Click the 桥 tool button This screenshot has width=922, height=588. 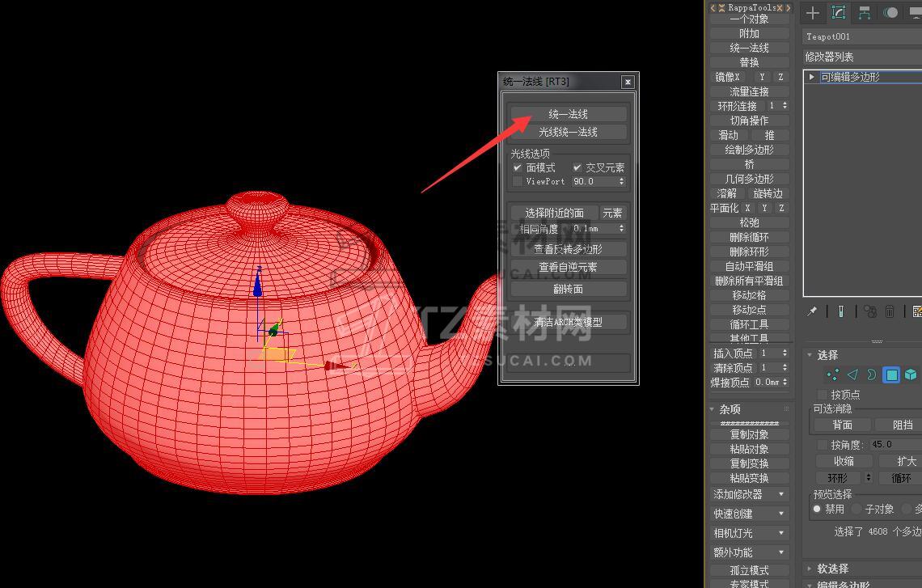pos(749,164)
